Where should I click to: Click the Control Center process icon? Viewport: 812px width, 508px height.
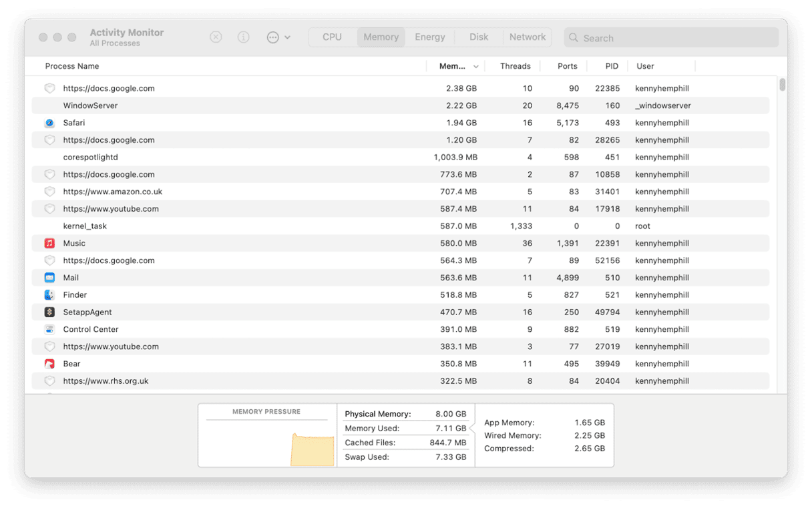click(49, 330)
